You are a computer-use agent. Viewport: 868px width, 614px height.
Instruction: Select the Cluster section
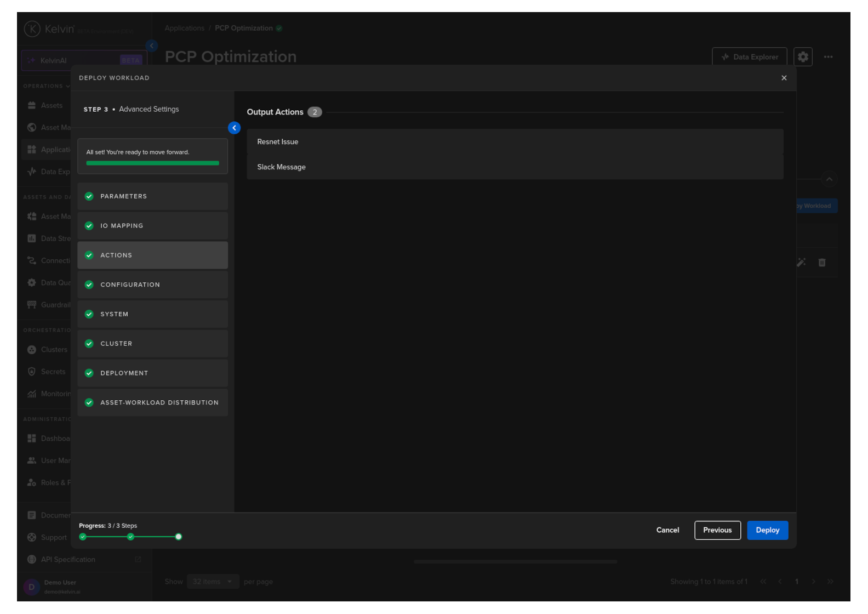152,344
